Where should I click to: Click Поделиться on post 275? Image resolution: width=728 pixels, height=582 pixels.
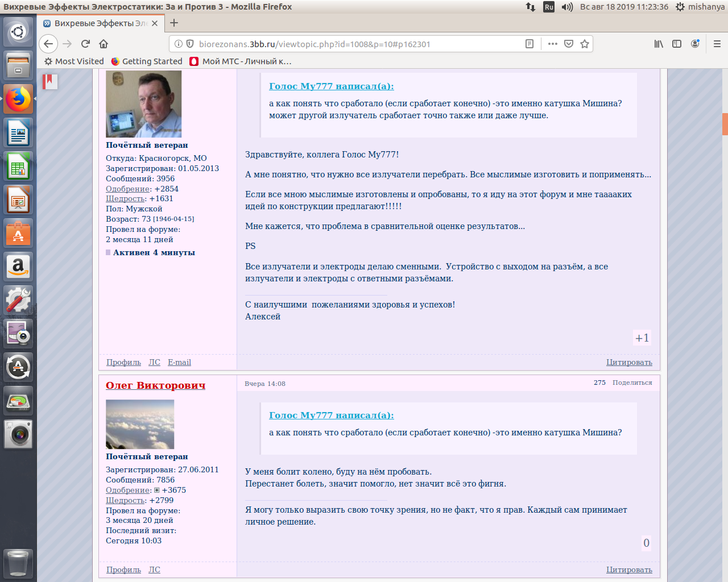point(632,383)
